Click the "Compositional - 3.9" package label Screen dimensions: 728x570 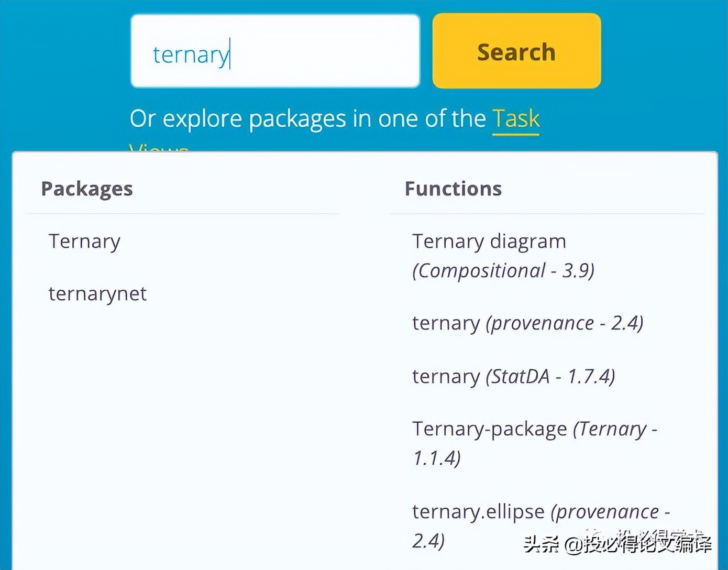[x=503, y=271]
